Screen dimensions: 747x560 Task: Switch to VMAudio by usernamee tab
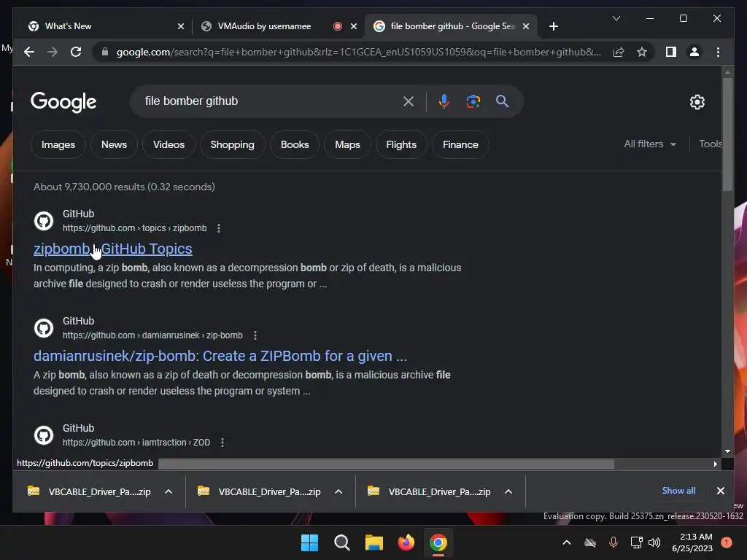279,26
